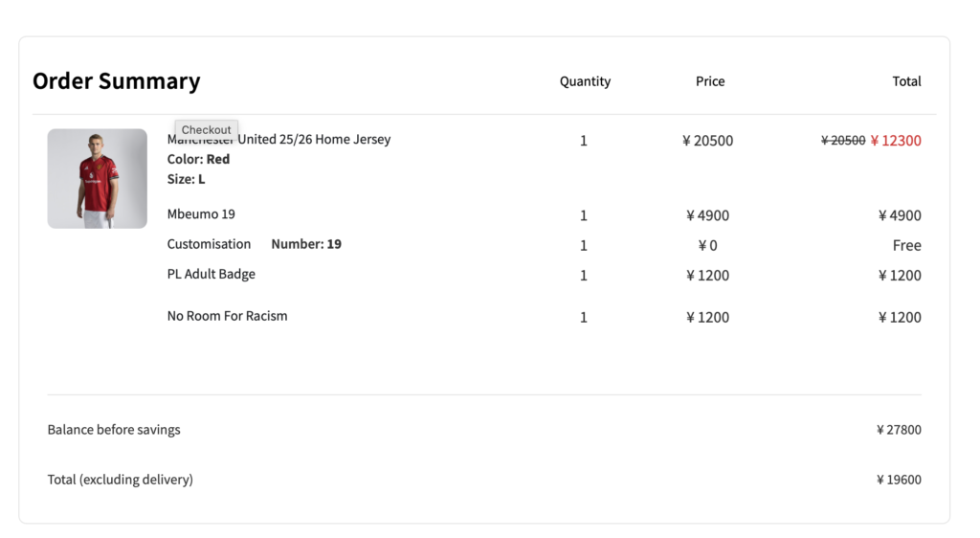Select the Order Summary heading
Screen dimensions: 980x538
[117, 81]
